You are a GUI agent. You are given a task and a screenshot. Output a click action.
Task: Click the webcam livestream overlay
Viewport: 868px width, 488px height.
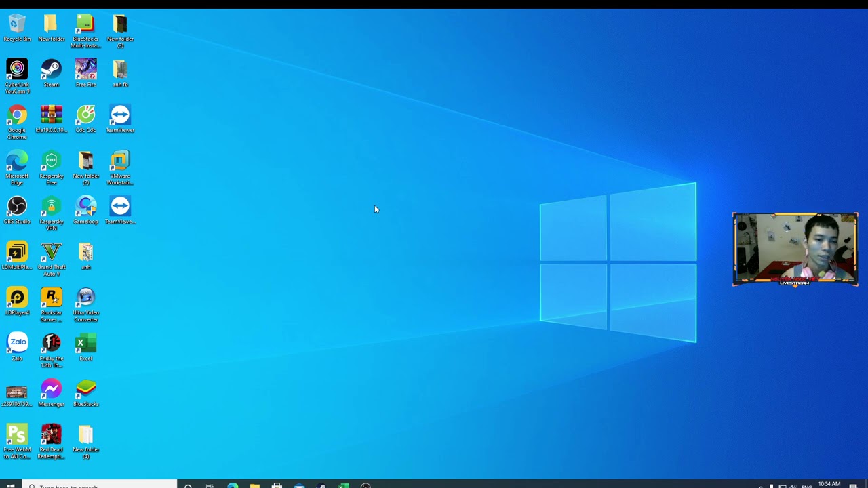tap(795, 249)
